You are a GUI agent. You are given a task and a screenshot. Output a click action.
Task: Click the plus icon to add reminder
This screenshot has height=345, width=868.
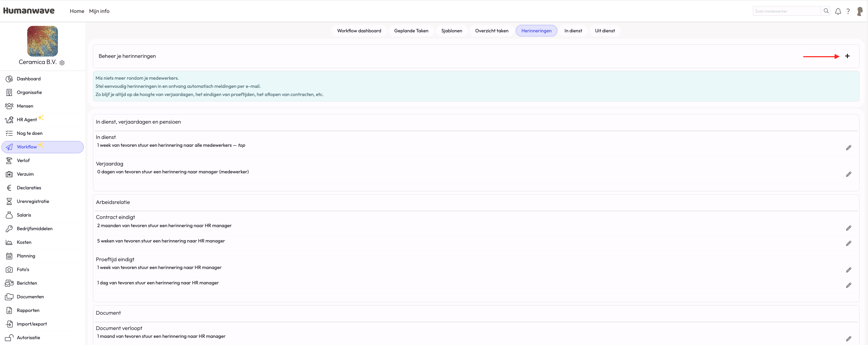point(847,56)
